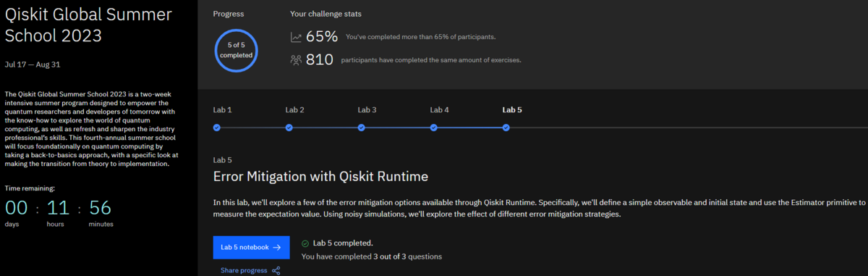Click the 00 days countdown value
Screen dimensions: 868x276
click(16, 208)
